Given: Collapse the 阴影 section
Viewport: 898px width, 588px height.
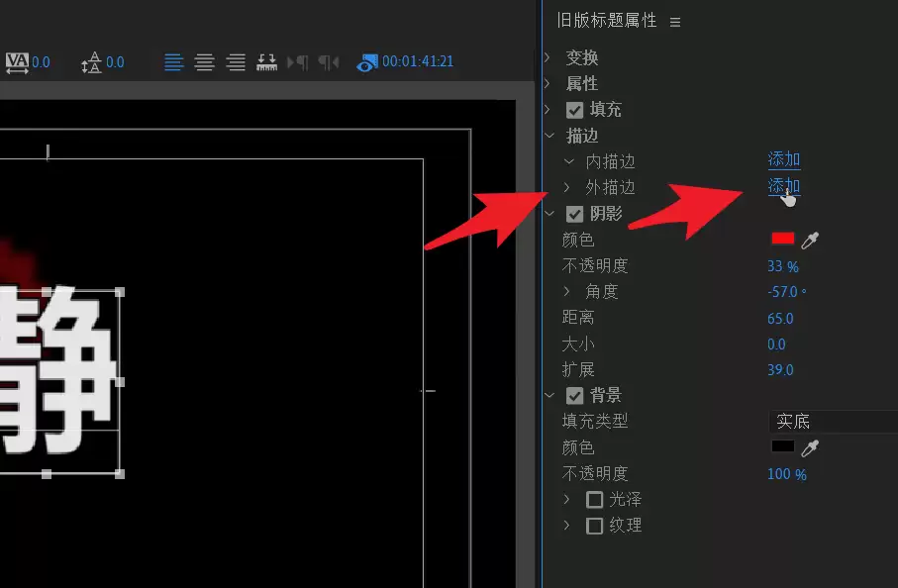Looking at the screenshot, I should click(549, 214).
